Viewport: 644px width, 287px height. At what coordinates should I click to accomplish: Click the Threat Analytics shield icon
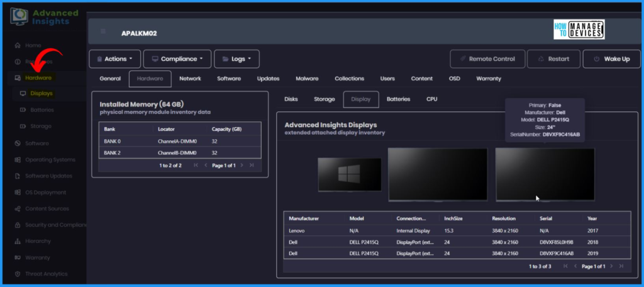point(17,274)
